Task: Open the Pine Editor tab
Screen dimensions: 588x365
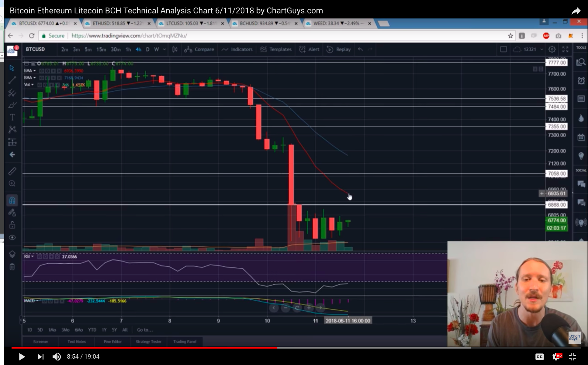Action: [x=112, y=342]
